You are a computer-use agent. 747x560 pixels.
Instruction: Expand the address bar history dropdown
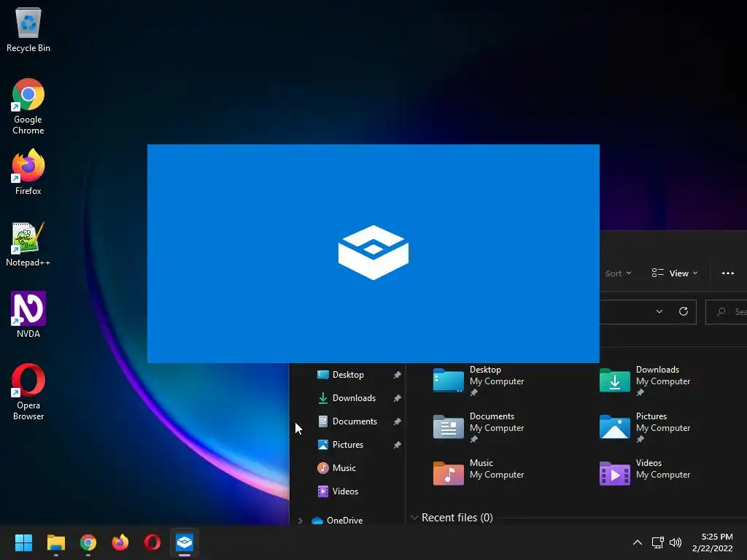[x=659, y=311]
